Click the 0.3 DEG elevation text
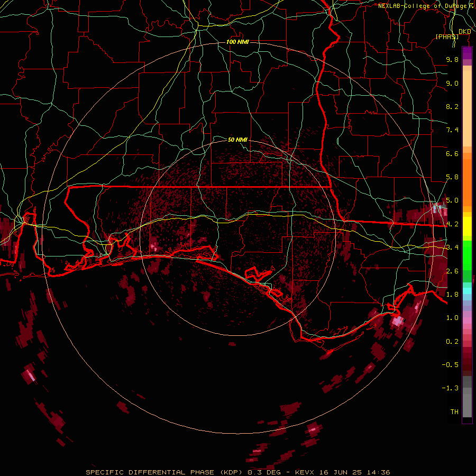This screenshot has width=476, height=476. coord(265,472)
